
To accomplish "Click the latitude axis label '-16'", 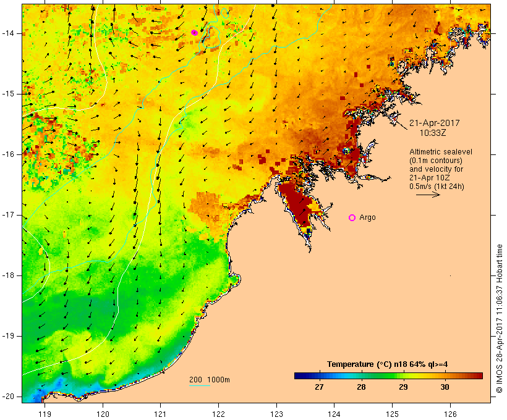I will pos(7,154).
